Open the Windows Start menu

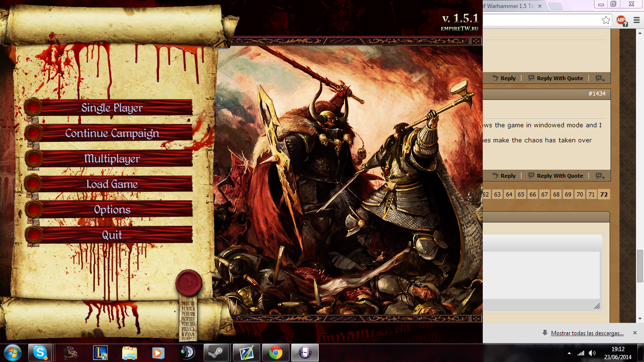point(12,353)
